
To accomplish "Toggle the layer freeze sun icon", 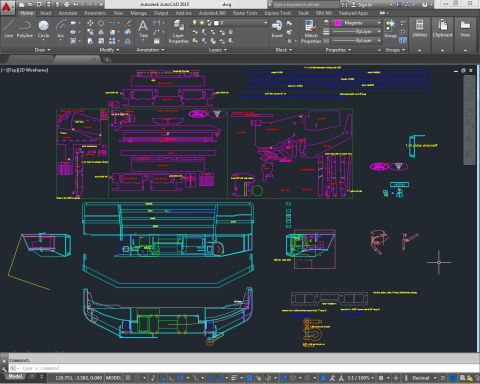I will pyautogui.click(x=202, y=23).
